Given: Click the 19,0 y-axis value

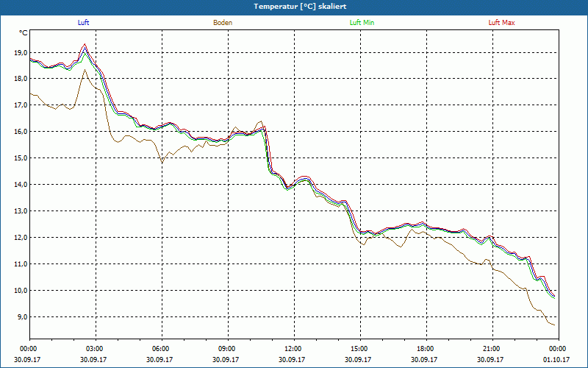Looking at the screenshot, I should point(21,53).
